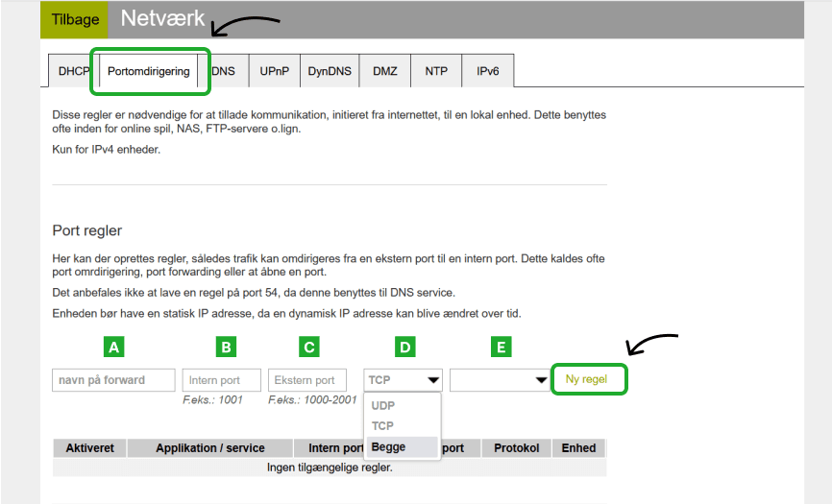Open the DNS tab
832x504 pixels.
click(x=224, y=72)
